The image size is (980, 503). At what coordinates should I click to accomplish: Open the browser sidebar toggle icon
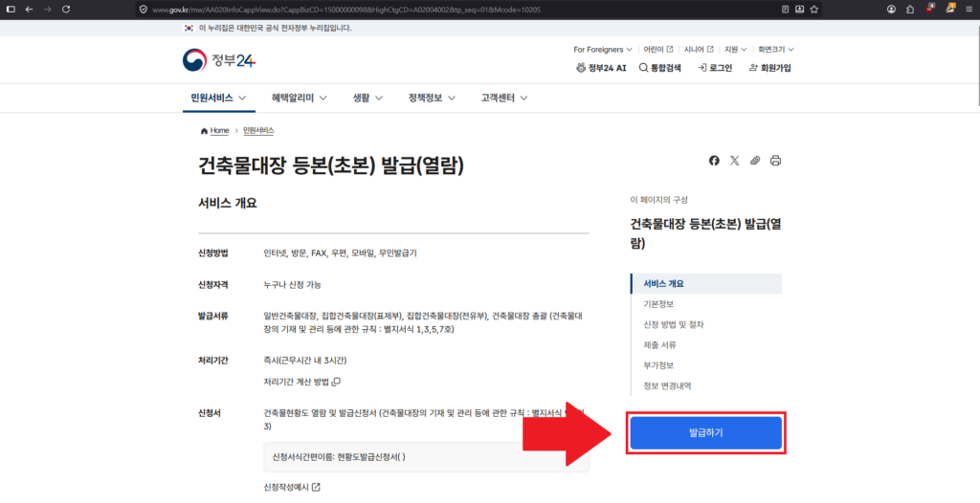[x=11, y=10]
